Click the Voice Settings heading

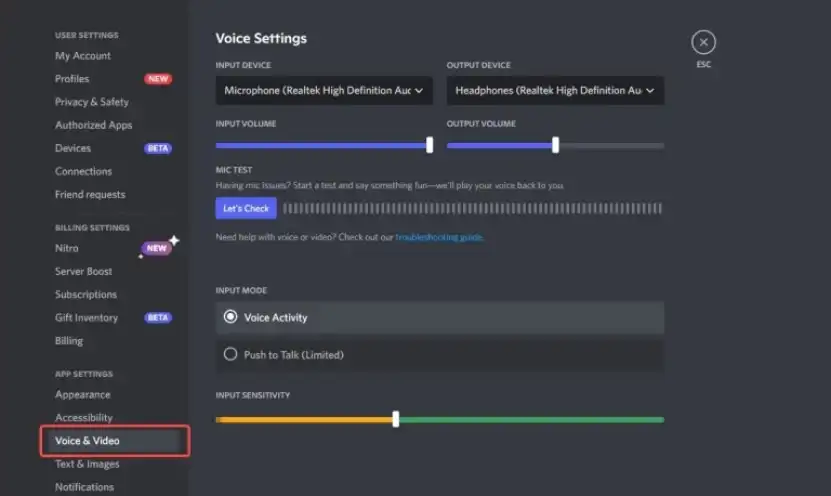click(x=261, y=38)
